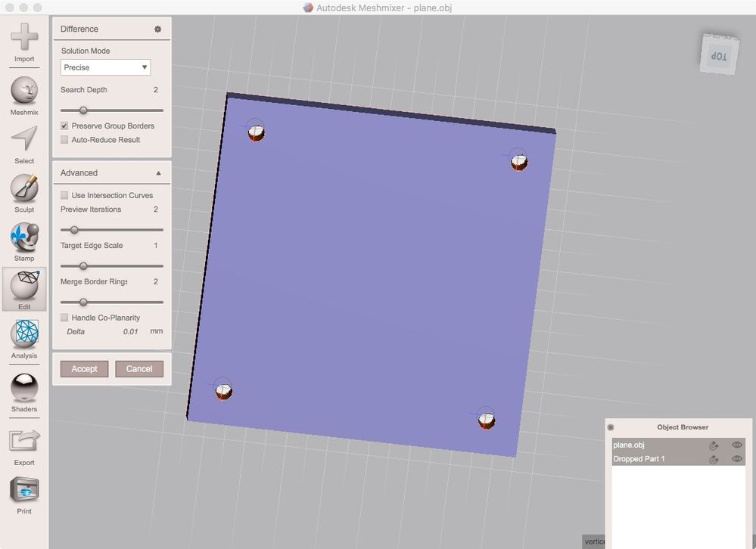Enable Use Intersection Curves
756x549 pixels.
64,195
